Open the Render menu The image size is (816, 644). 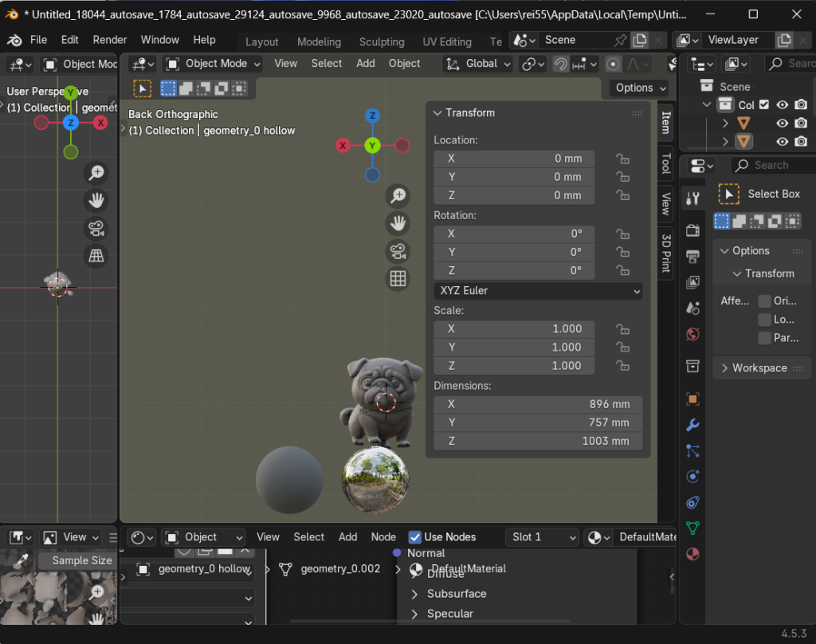[110, 40]
